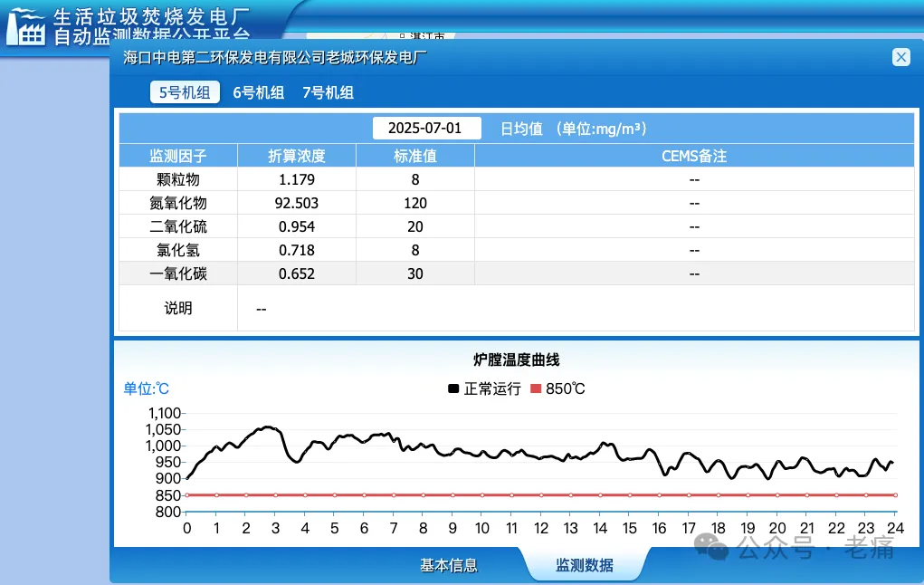
Task: Select the 一氧化碳 row label
Action: point(178,273)
